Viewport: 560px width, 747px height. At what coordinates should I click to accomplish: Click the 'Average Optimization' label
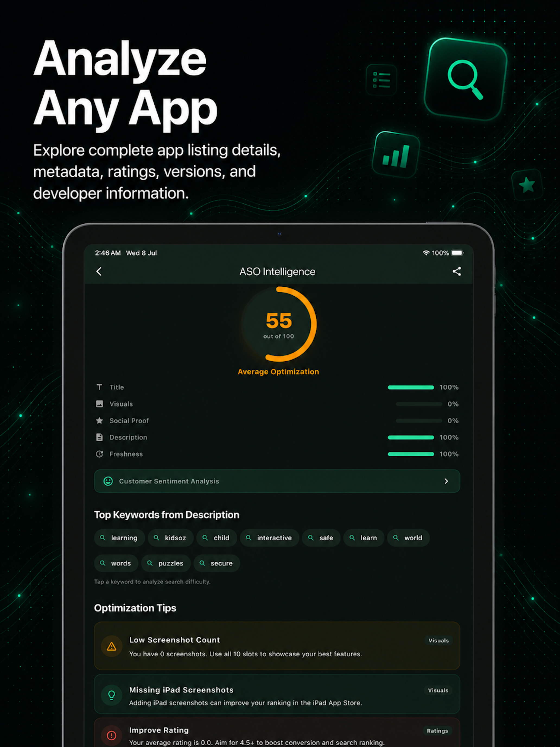[278, 372]
